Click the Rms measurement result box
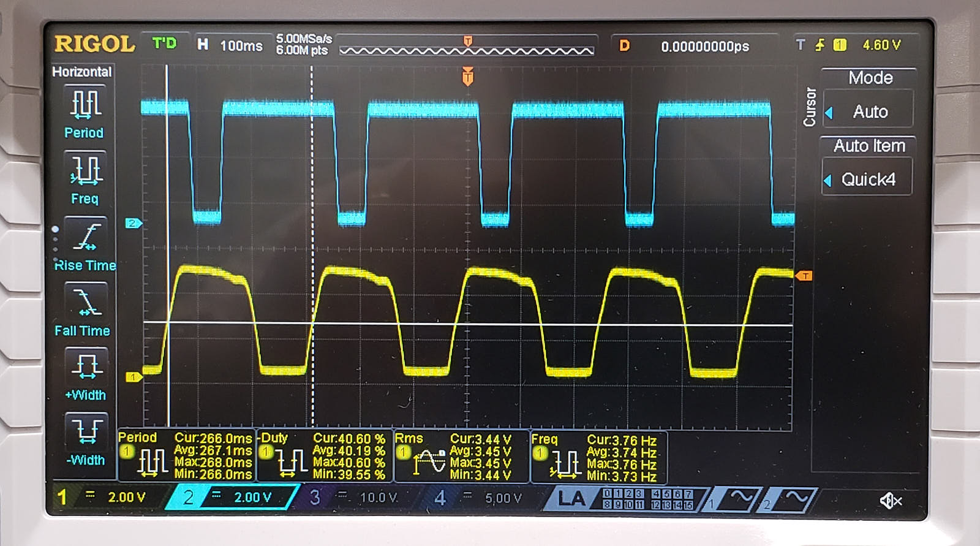Screen dimensions: 980x546 (x=461, y=457)
